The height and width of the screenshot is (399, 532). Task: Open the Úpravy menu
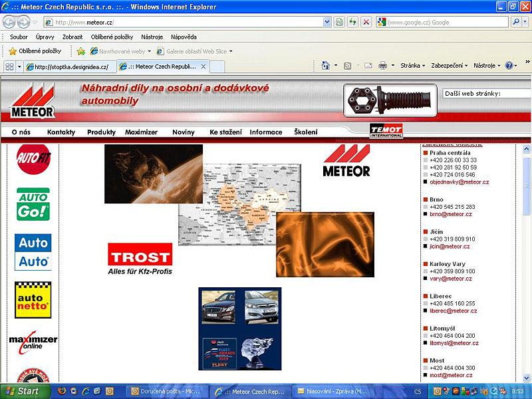click(x=45, y=37)
